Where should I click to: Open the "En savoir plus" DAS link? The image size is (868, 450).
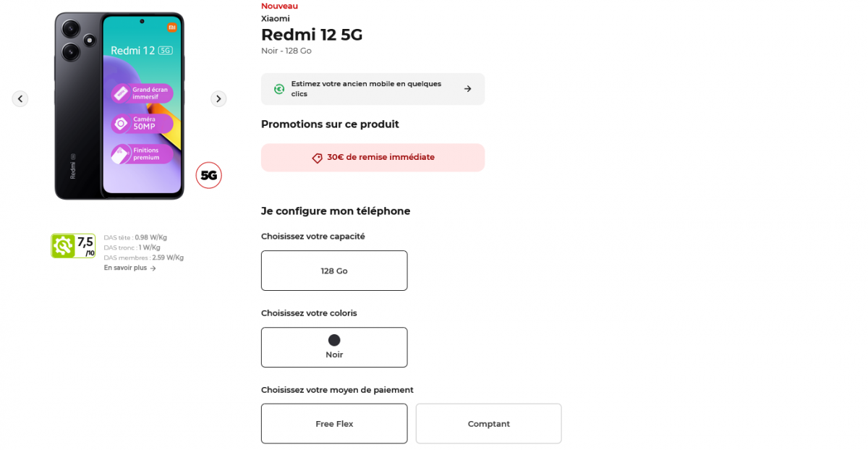coord(125,268)
